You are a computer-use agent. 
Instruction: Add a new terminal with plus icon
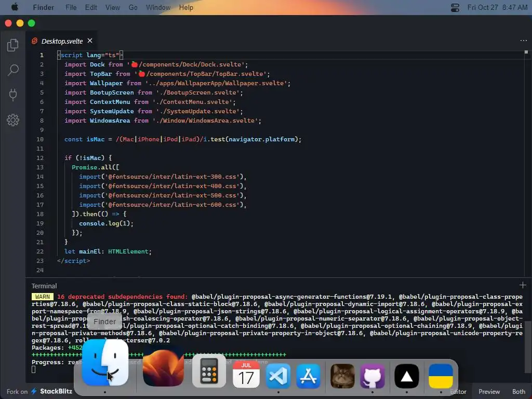[523, 285]
